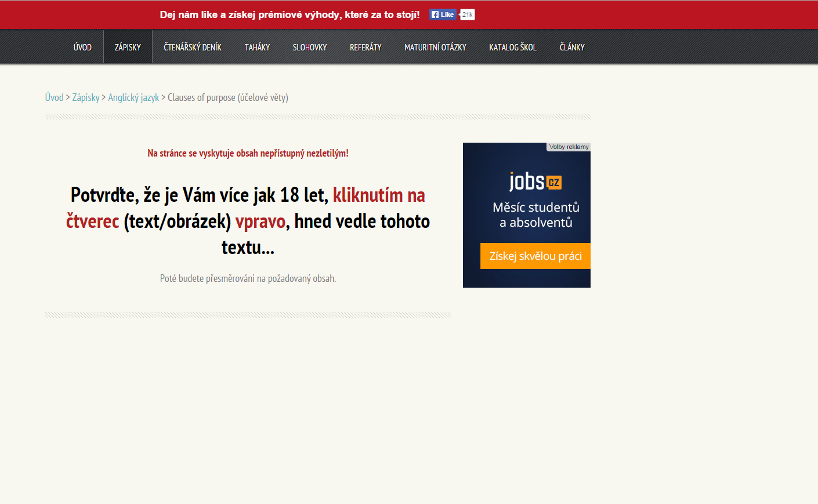The image size is (818, 504).
Task: Open the Články navigation item
Action: [x=572, y=47]
